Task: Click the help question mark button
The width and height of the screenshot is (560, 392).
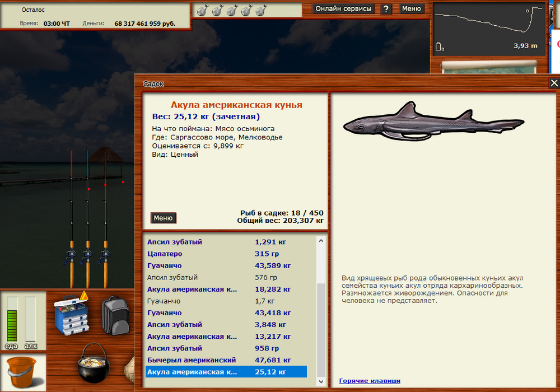Action: point(386,9)
